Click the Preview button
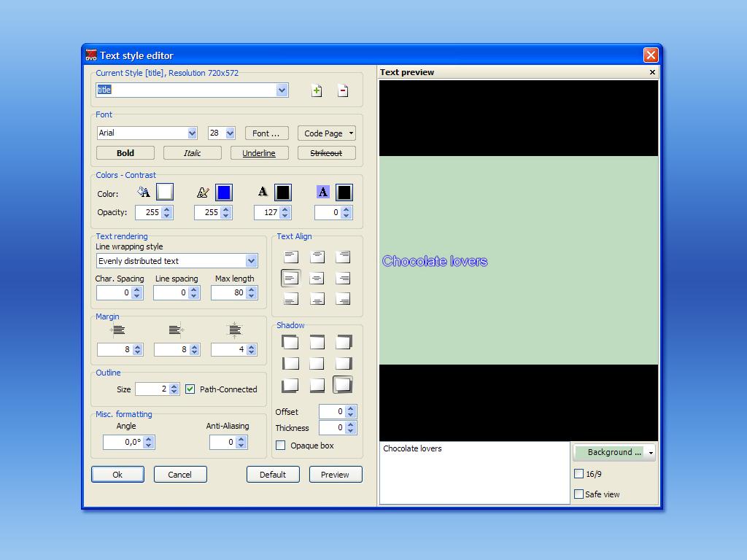Viewport: 747px width, 560px height. [336, 474]
